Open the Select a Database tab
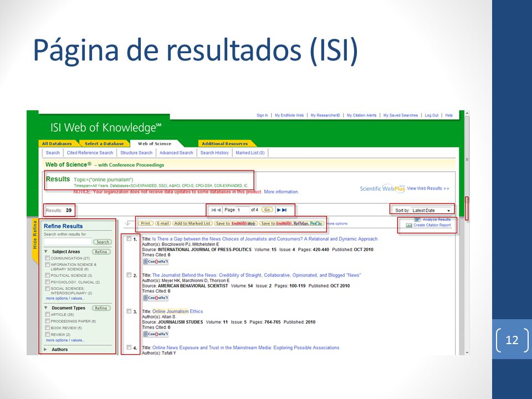 click(104, 144)
